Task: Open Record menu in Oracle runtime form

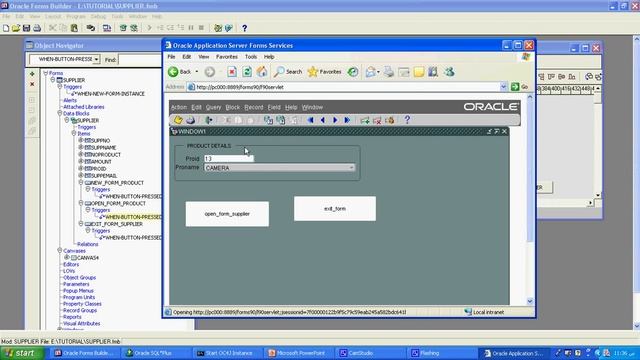Action: tap(253, 107)
